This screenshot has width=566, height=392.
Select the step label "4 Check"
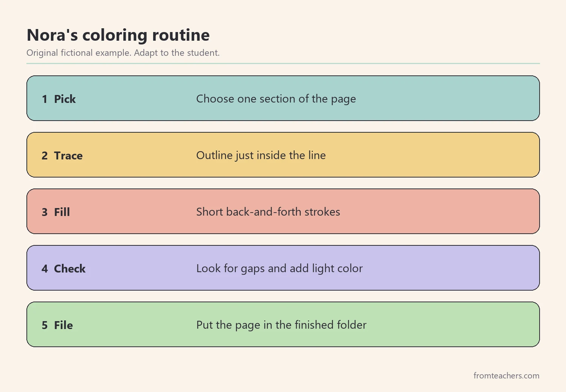pyautogui.click(x=64, y=269)
